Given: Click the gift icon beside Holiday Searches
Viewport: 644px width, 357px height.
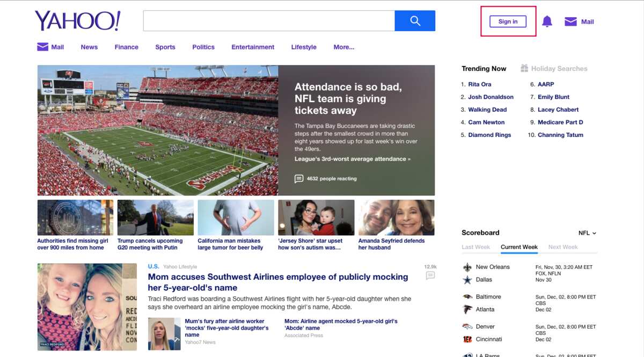Looking at the screenshot, I should 524,68.
